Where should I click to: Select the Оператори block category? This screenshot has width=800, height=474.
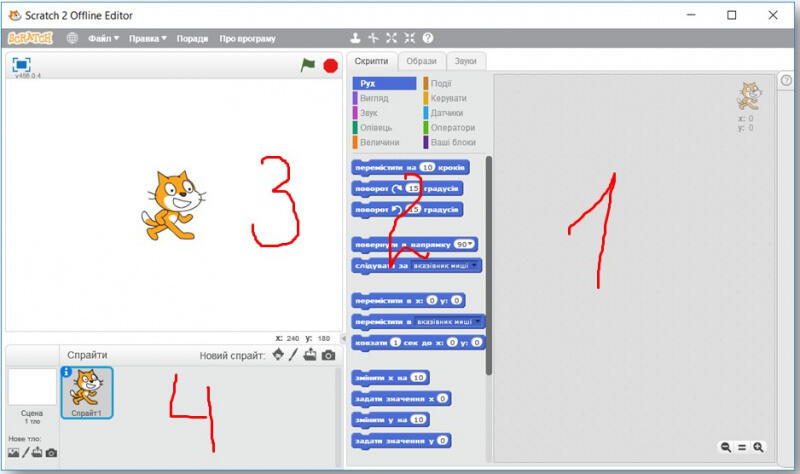[452, 128]
